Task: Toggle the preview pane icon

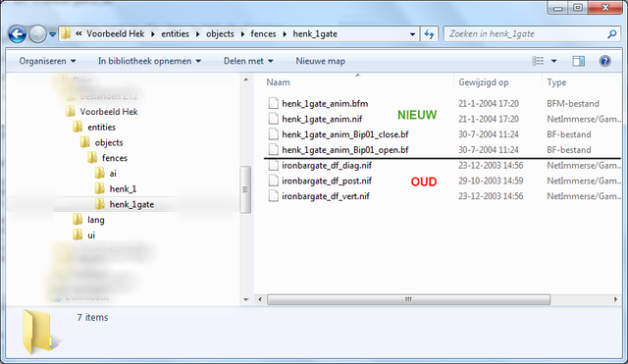Action: pyautogui.click(x=578, y=61)
